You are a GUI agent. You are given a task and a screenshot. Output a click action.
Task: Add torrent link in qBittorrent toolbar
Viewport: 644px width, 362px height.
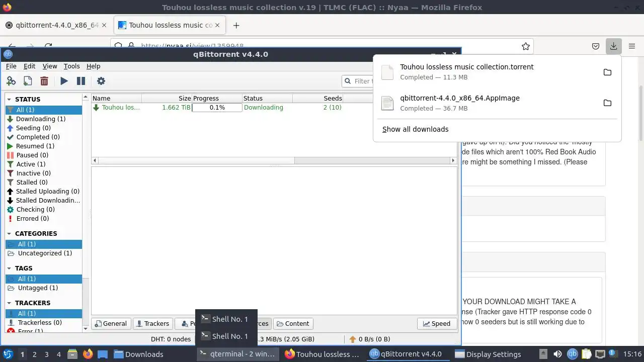[x=11, y=81]
